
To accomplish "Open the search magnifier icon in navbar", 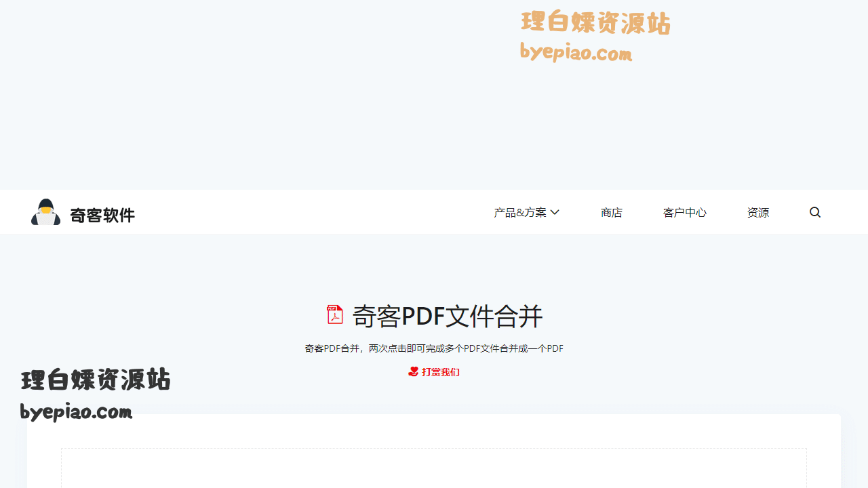I will [x=815, y=212].
